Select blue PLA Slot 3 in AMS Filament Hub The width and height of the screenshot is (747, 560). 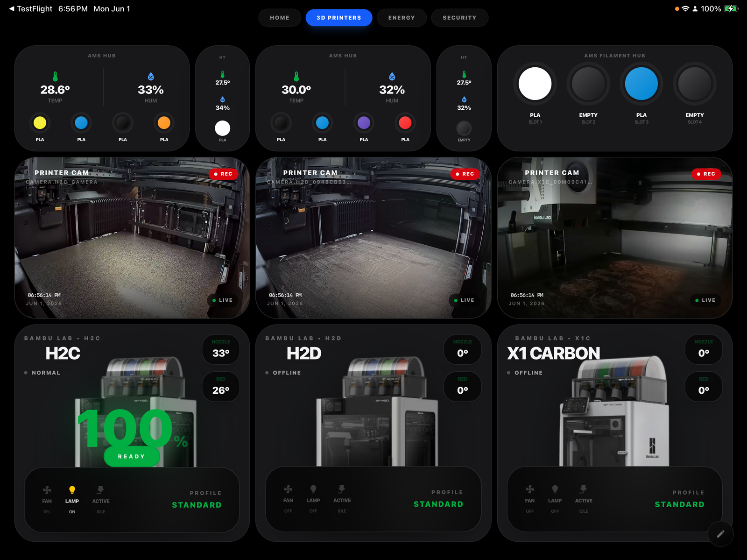pos(641,84)
